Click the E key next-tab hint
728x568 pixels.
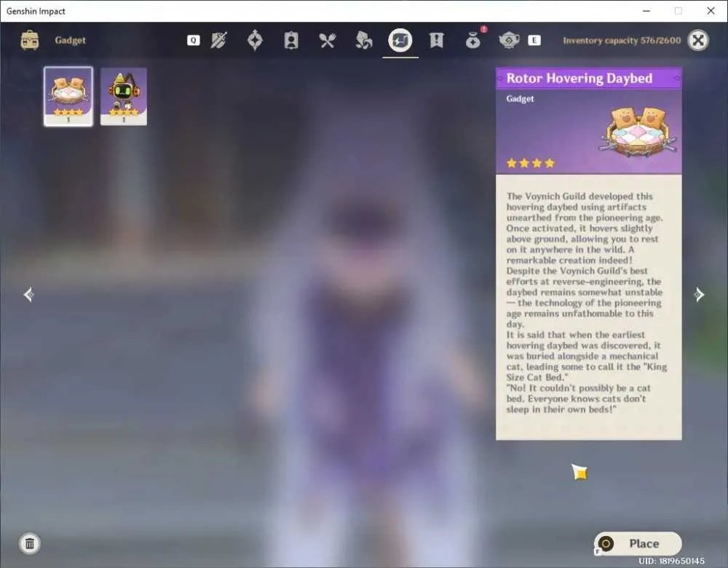pos(534,40)
